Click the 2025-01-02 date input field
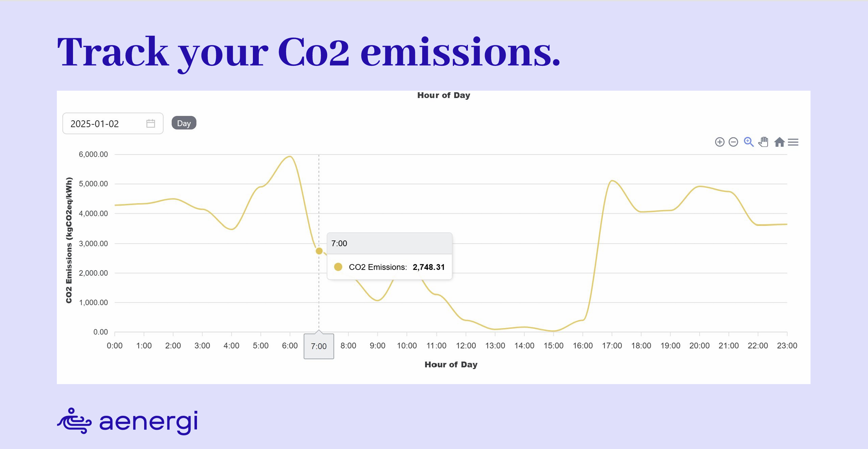 (x=101, y=124)
